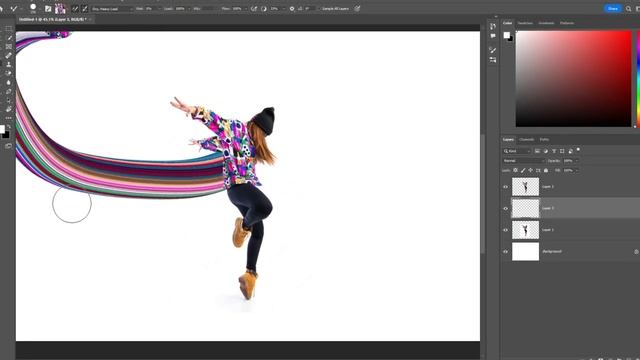Lock transparent pixels in Layers panel

(x=515, y=170)
